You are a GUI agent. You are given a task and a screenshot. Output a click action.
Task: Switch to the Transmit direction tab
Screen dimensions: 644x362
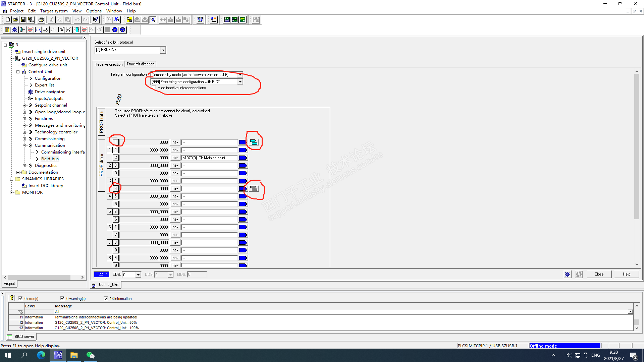pos(140,64)
